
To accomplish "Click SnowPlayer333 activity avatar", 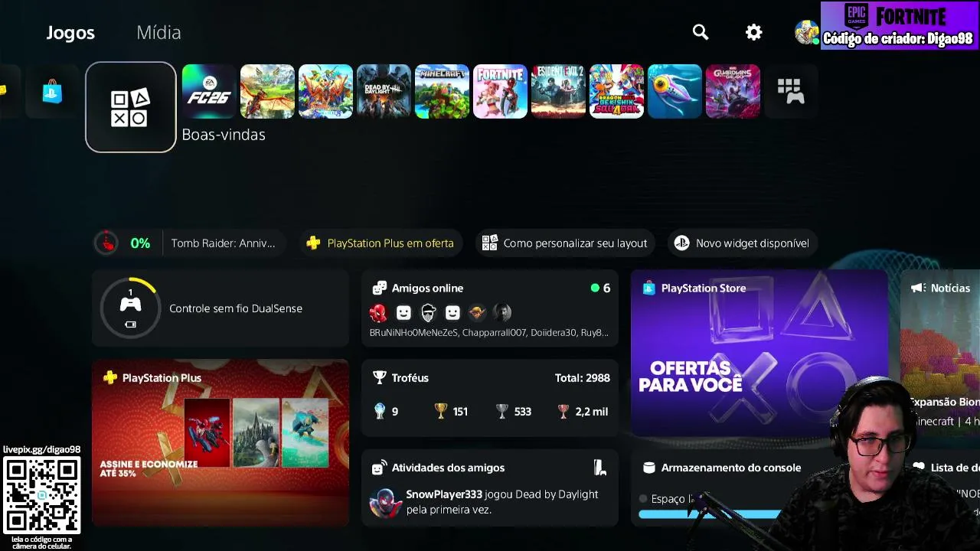I will pyautogui.click(x=385, y=502).
